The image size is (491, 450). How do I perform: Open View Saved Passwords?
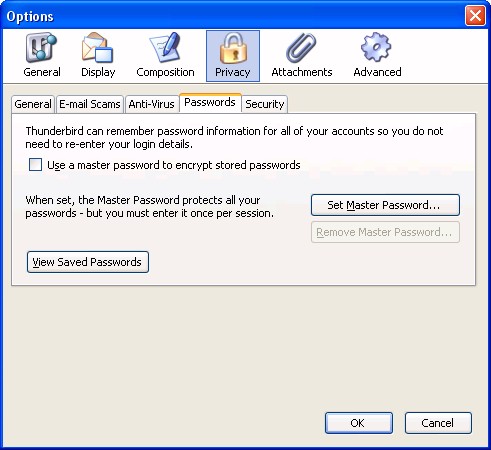coord(88,262)
